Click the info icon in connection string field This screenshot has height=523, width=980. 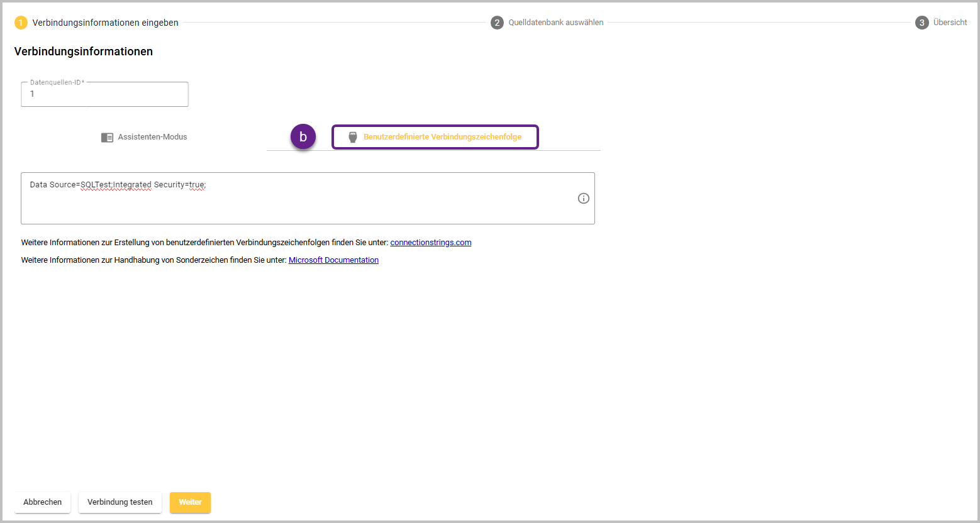[x=583, y=199]
